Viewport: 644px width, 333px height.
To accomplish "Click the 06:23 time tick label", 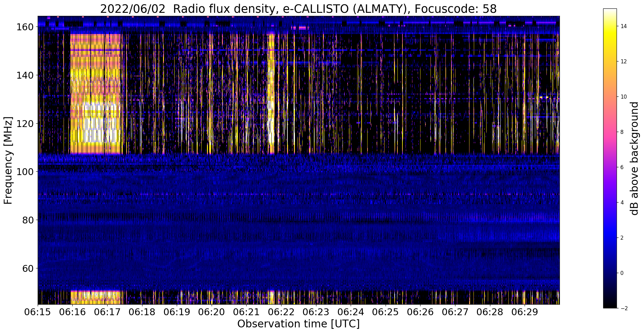I will coord(316,312).
